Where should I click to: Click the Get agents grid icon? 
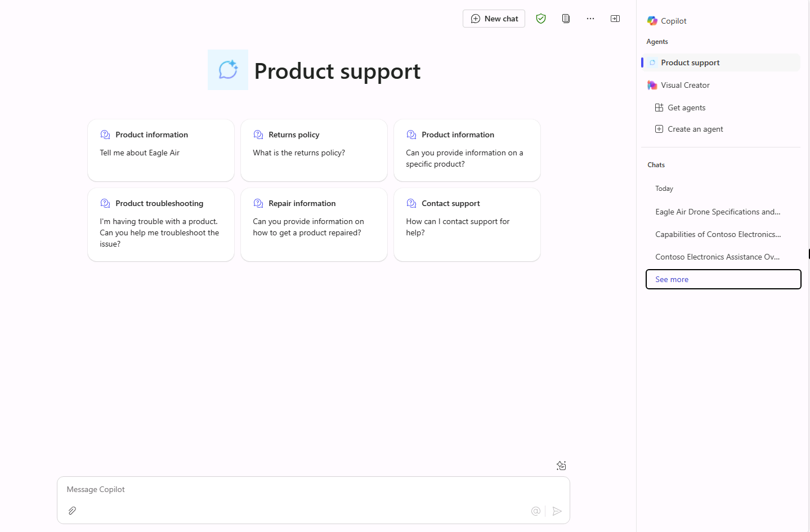[x=659, y=108]
